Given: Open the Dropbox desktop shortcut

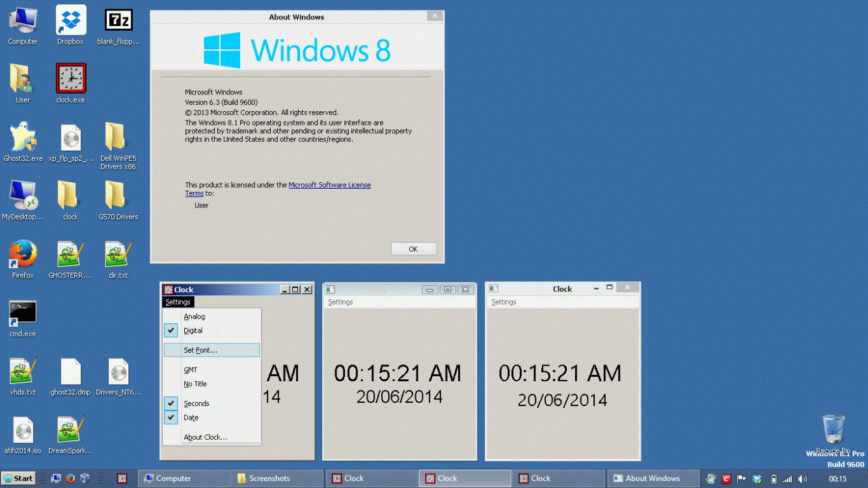Looking at the screenshot, I should tap(71, 21).
